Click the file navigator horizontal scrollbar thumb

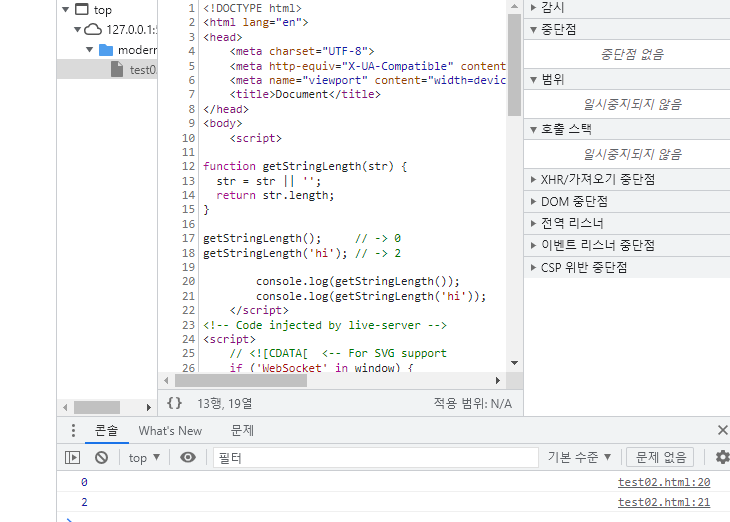pyautogui.click(x=97, y=407)
